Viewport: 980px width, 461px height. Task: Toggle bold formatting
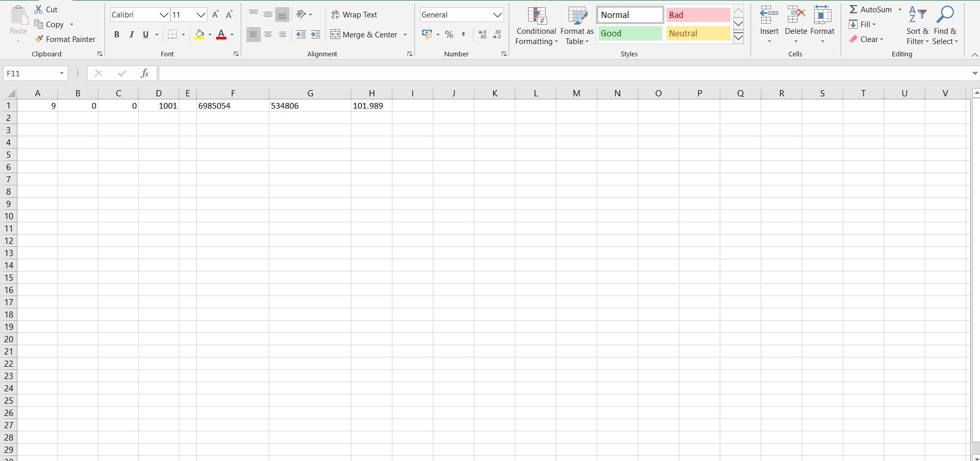tap(116, 34)
